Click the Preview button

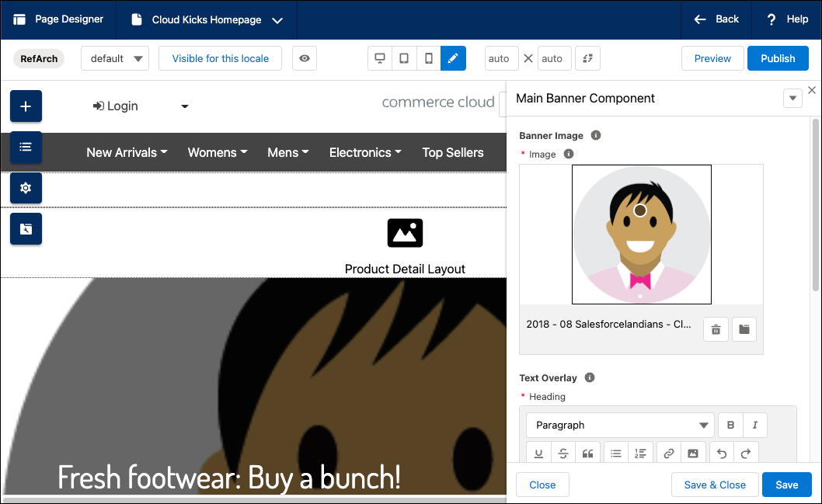[x=712, y=59]
